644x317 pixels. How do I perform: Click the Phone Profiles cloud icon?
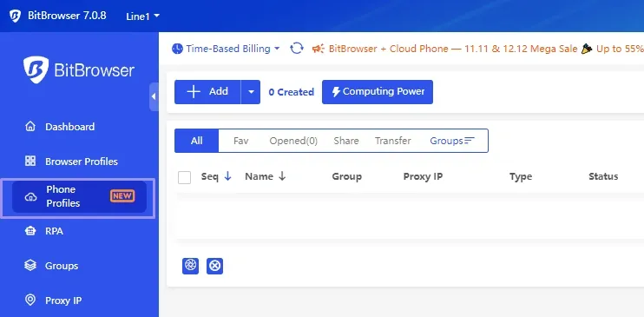pos(30,197)
